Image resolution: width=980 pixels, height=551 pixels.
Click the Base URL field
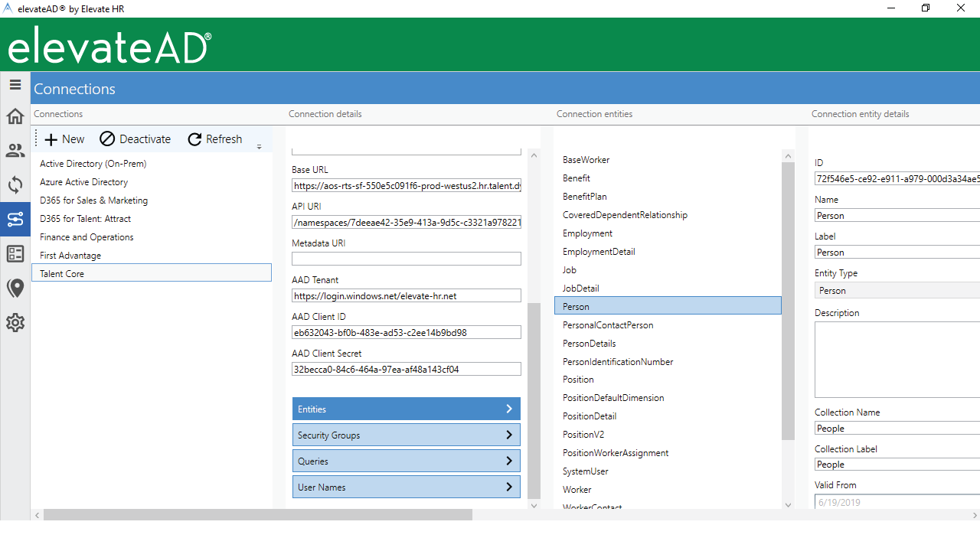point(407,186)
